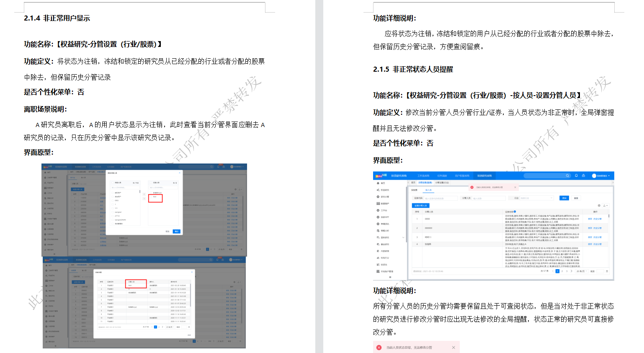
Task: Switch to 工作流系统 tab in 2.1.5 prototype
Action: click(x=423, y=176)
